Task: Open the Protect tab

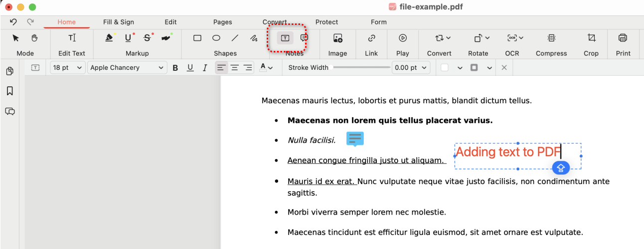Action: coord(326,22)
